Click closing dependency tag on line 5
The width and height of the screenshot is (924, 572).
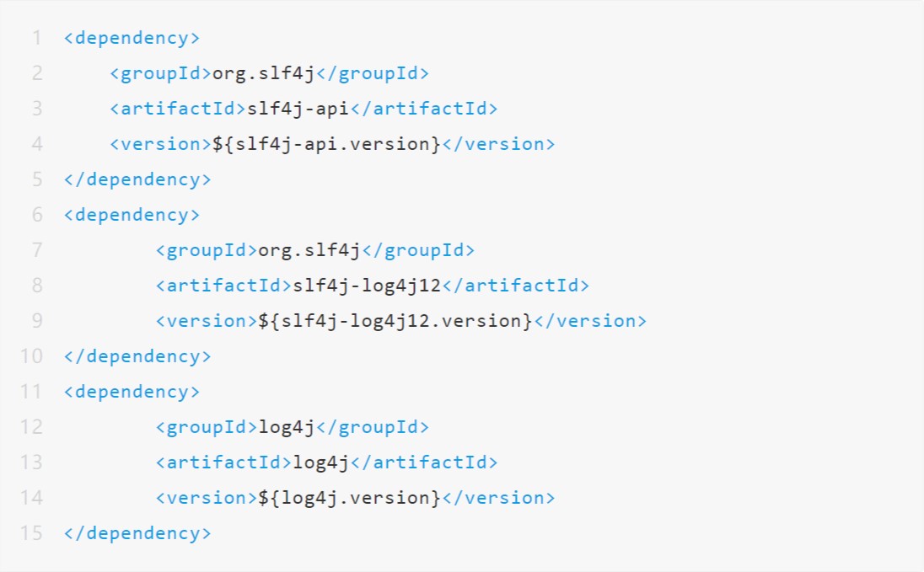point(137,179)
